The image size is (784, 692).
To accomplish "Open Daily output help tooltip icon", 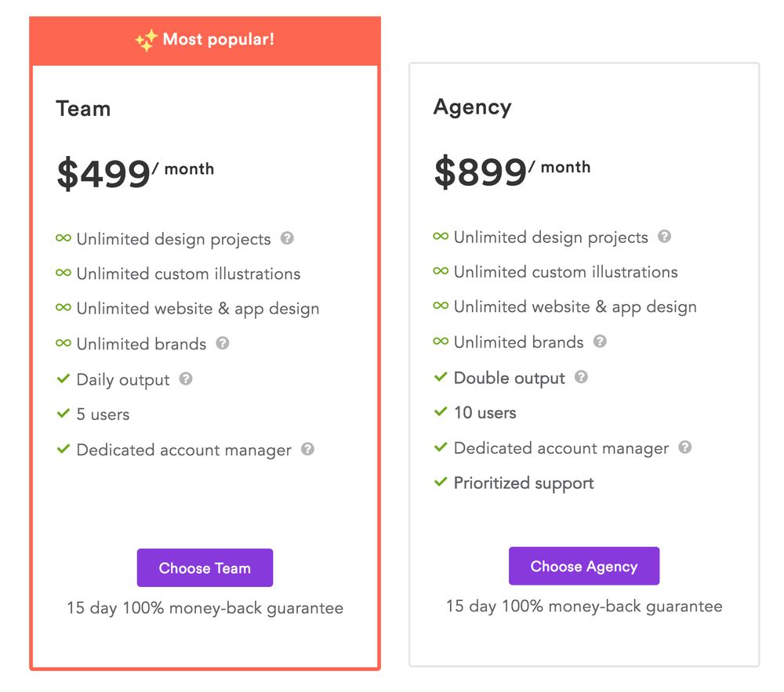I will coord(186,379).
